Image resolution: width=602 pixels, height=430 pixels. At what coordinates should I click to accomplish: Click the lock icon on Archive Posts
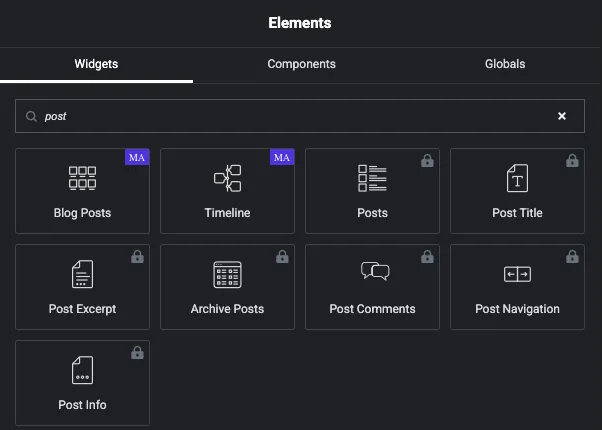pos(282,256)
